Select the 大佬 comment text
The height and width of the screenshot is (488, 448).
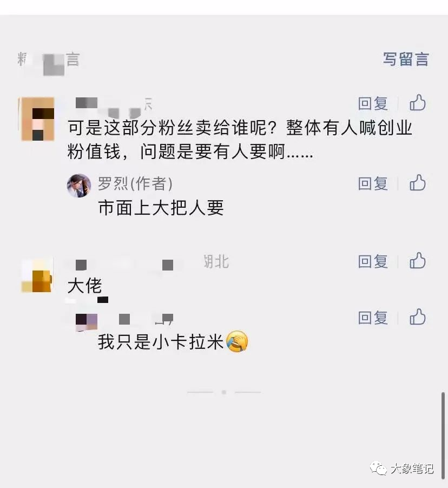coord(85,286)
